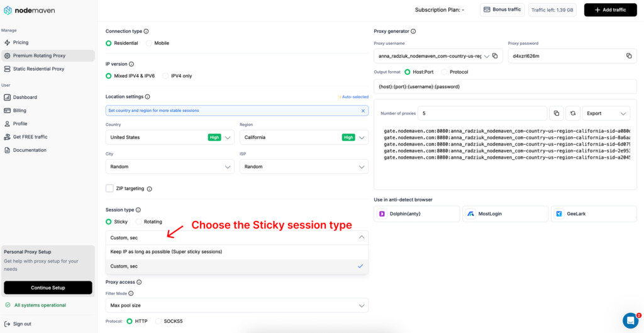Expand proxy username dropdown arrow

(x=487, y=56)
